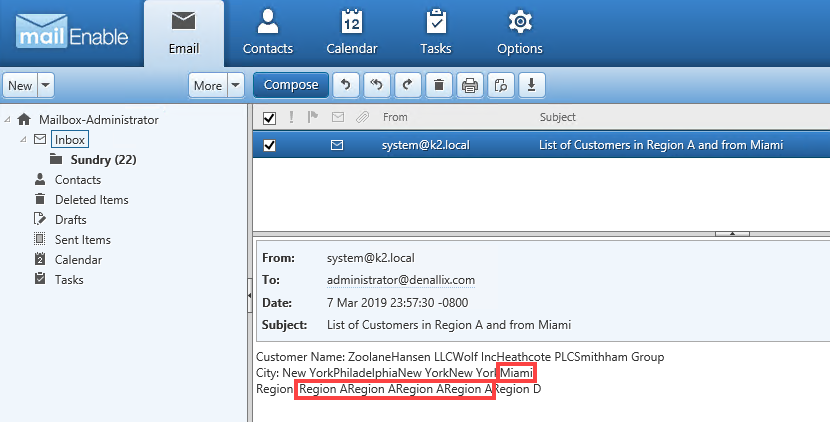Open the Sundry (22) folder

[104, 159]
